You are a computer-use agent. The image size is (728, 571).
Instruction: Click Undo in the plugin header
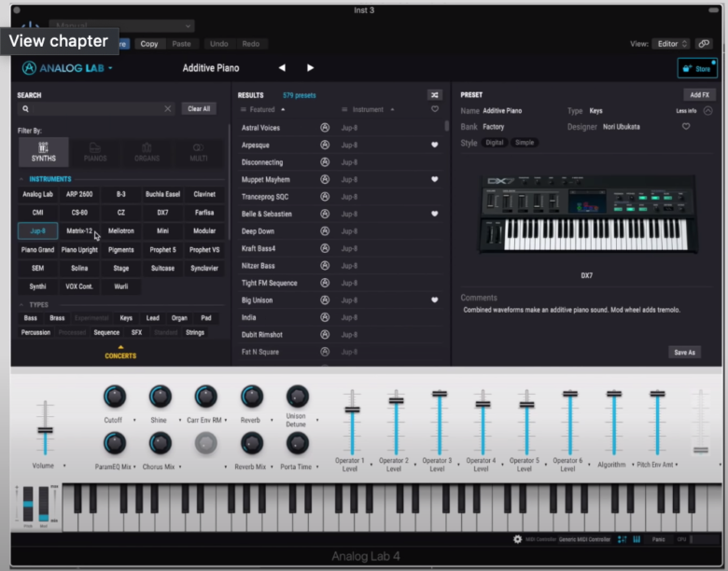tap(218, 44)
